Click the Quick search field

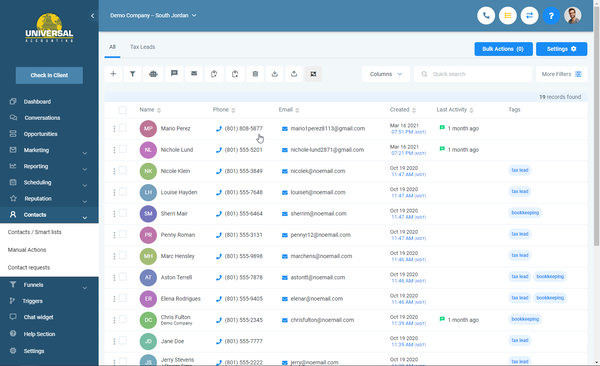[473, 74]
